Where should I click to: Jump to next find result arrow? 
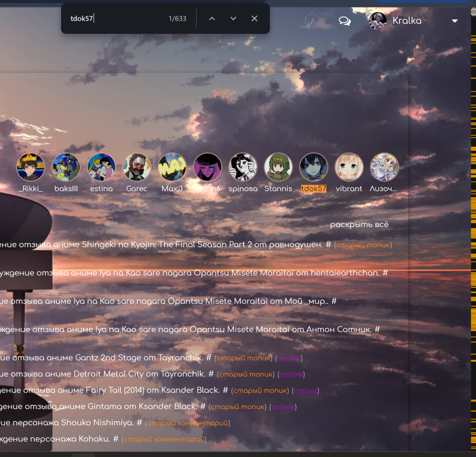click(x=233, y=19)
